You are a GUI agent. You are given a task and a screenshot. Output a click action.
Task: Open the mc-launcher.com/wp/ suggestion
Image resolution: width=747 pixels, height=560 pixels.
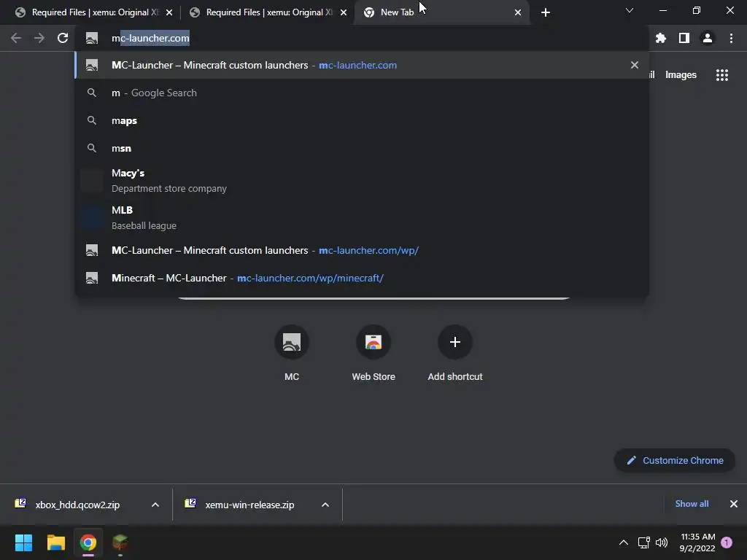[362, 251]
